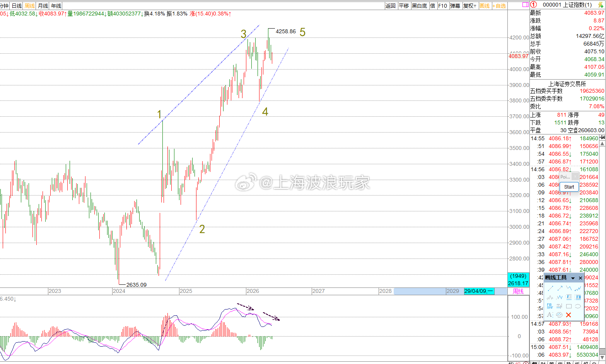
Task: Click the 信 button in top toolbar
Action: 433,6
